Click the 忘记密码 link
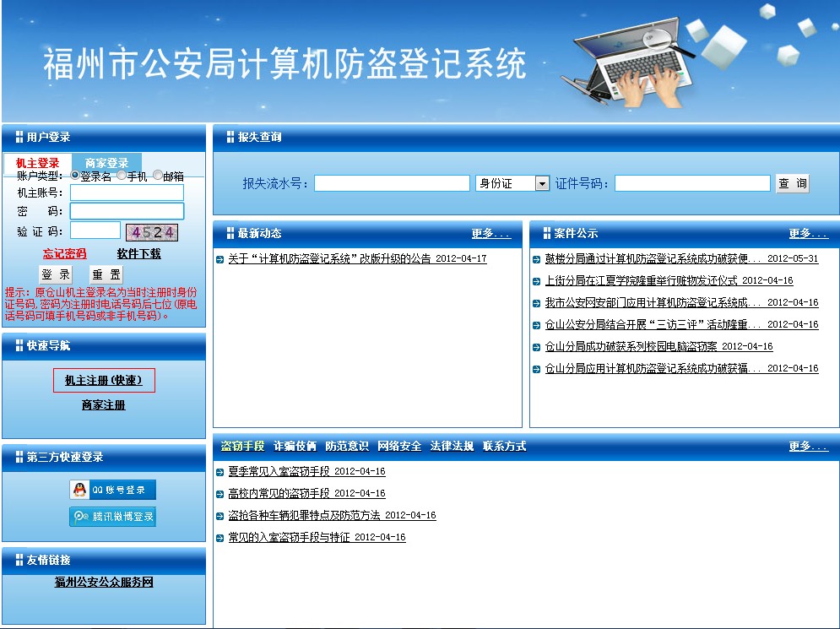840x629 pixels. pyautogui.click(x=65, y=253)
